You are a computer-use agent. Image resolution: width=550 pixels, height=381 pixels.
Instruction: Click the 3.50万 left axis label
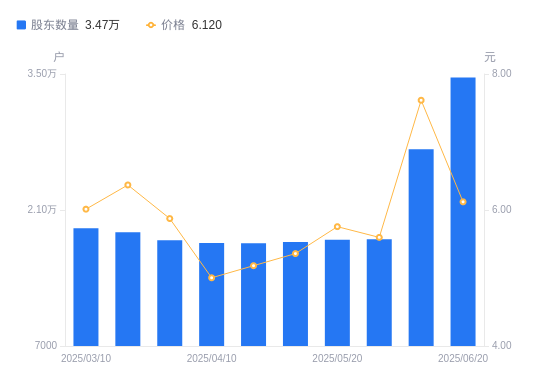(42, 73)
